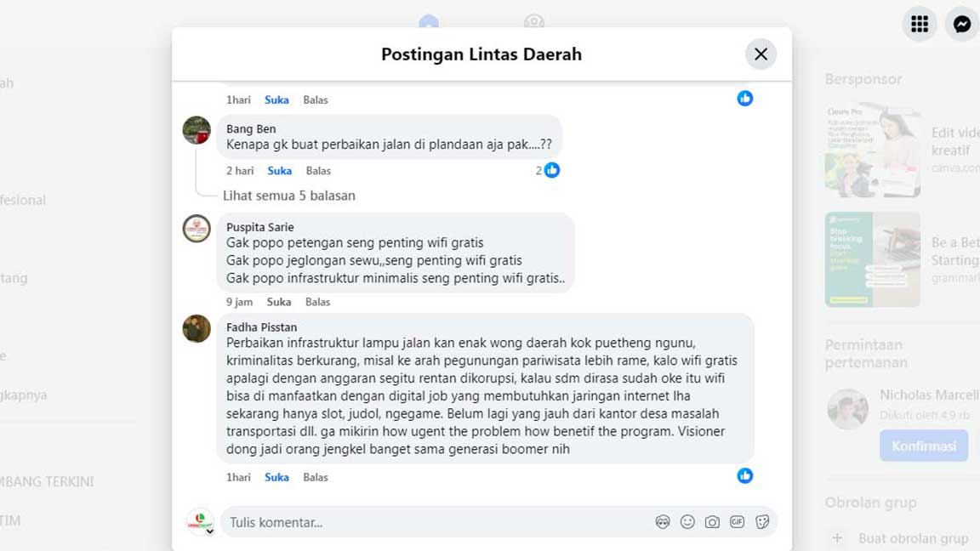Open Bang Ben's profile name link
Viewport: 980px width, 551px height.
pyautogui.click(x=251, y=129)
